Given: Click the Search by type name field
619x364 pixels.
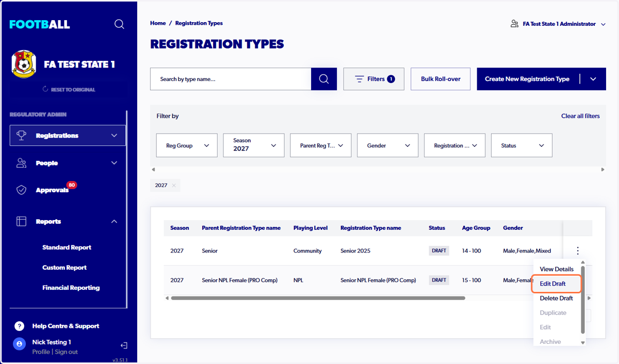Looking at the screenshot, I should (231, 79).
